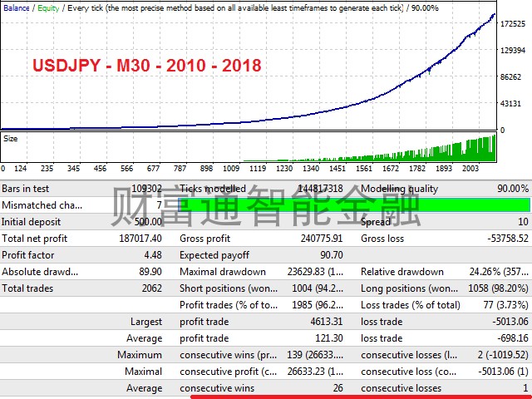The image size is (532, 399).
Task: Click the 677 x-axis tick label
Action: [153, 168]
